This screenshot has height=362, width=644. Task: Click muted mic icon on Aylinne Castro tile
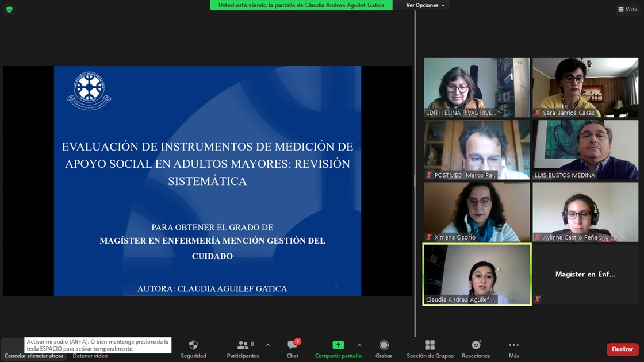pyautogui.click(x=537, y=237)
